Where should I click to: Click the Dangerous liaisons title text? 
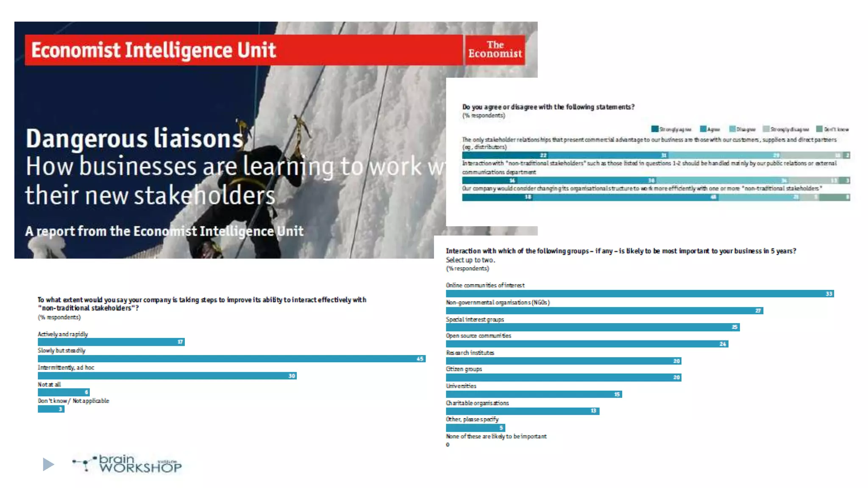tap(134, 139)
